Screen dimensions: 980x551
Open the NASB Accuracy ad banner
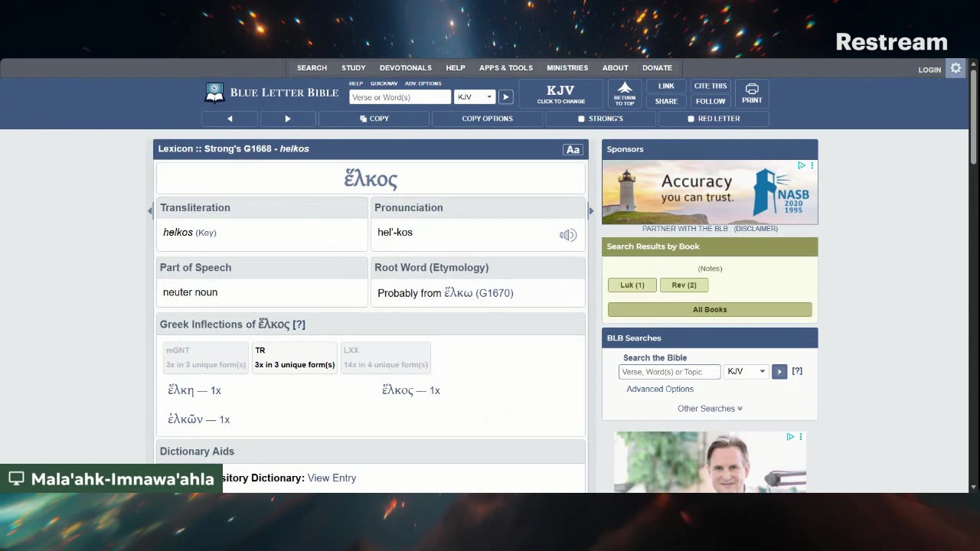coord(710,192)
